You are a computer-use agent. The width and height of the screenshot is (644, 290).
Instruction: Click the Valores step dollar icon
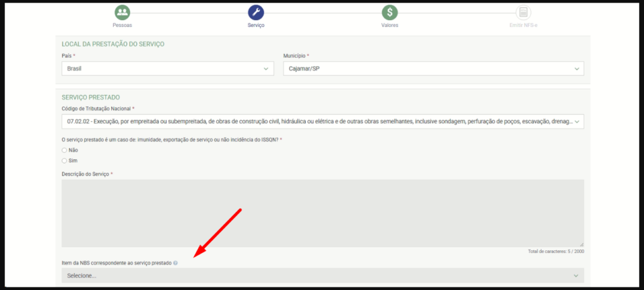(x=390, y=13)
